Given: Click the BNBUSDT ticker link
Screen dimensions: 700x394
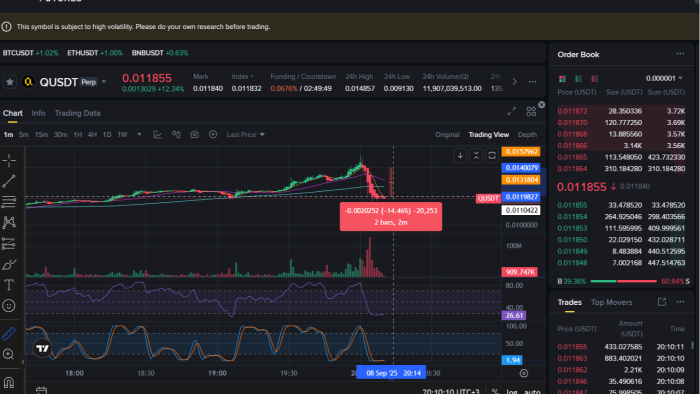Looking at the screenshot, I should (160, 53).
